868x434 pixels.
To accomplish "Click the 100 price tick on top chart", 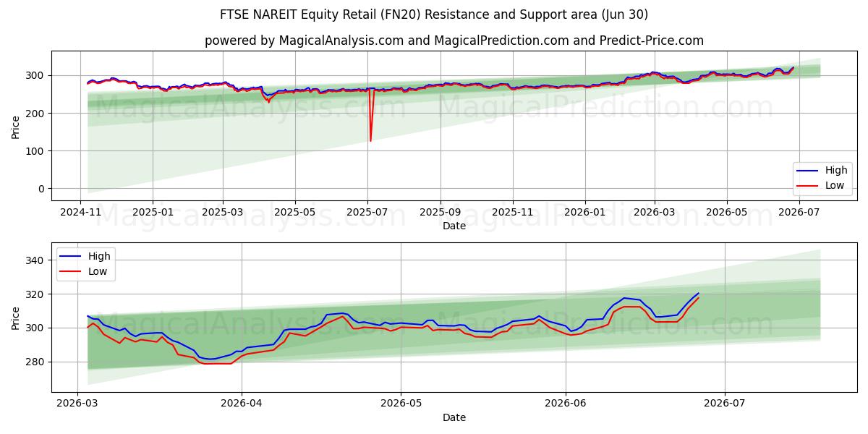I will coord(37,151).
